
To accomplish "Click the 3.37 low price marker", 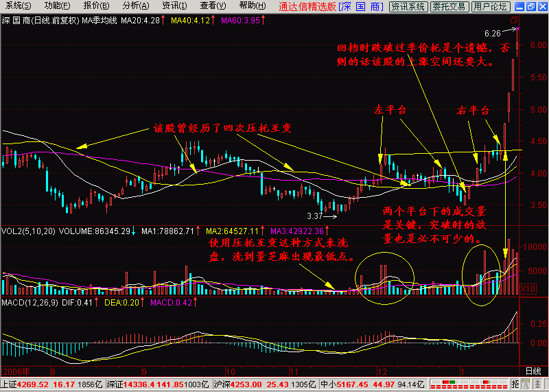I will pos(314,216).
